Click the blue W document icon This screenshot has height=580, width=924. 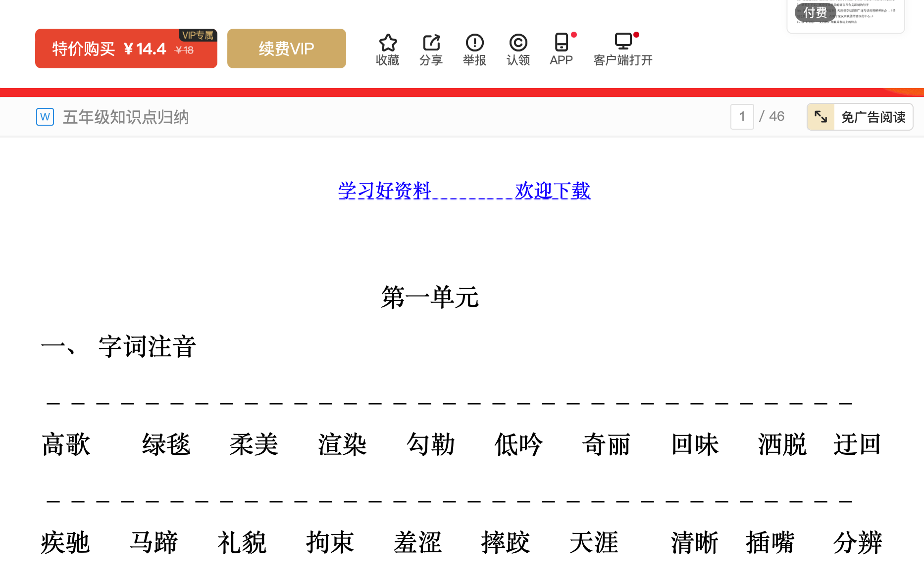click(x=45, y=117)
